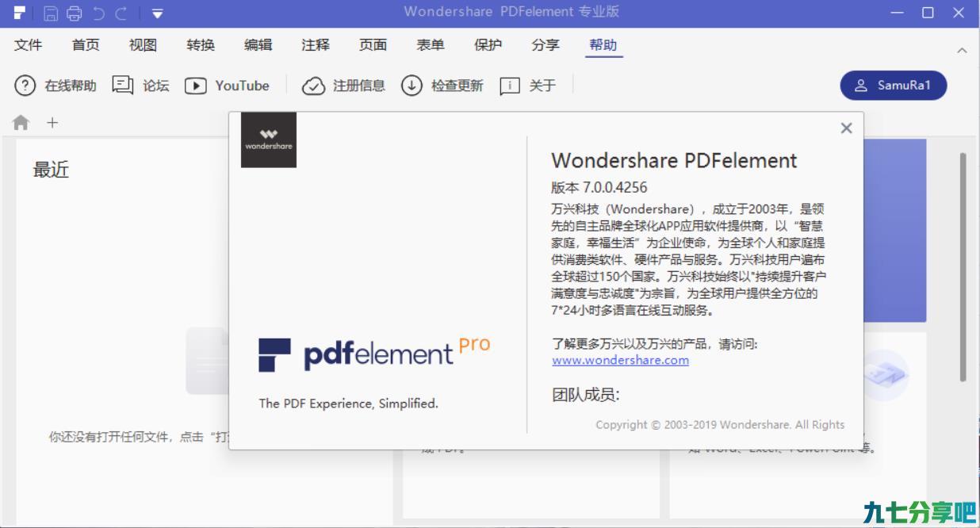Screen dimensions: 980x528
Task: Launch the YouTube channel button
Action: [x=227, y=86]
